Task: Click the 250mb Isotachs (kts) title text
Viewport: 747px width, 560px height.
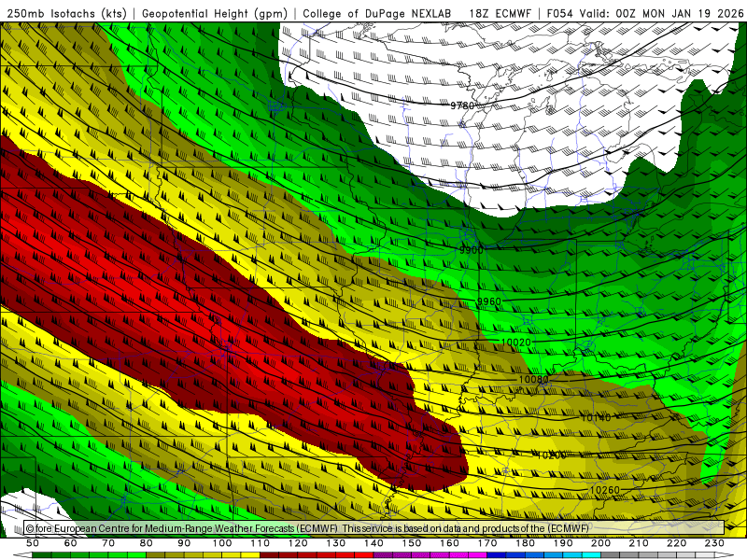Action: pos(66,13)
